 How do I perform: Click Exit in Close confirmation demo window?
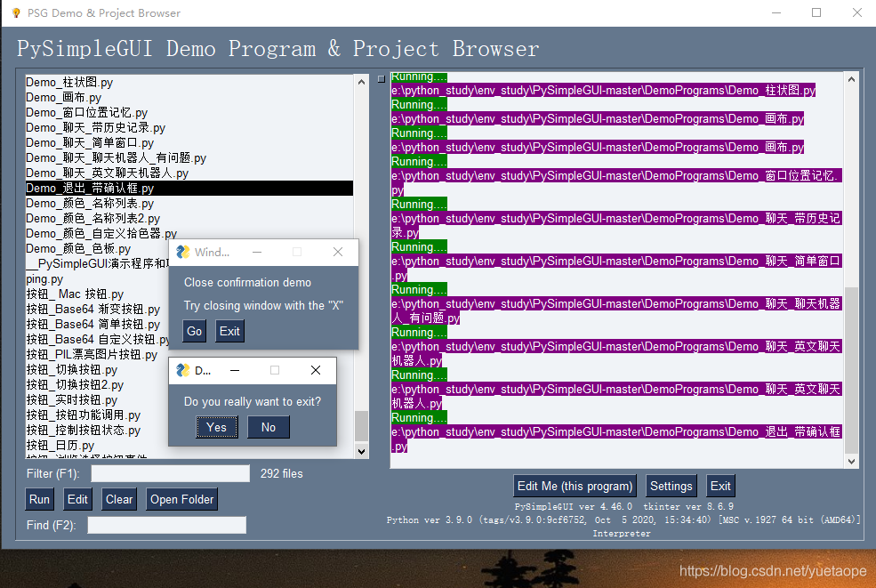point(229,331)
